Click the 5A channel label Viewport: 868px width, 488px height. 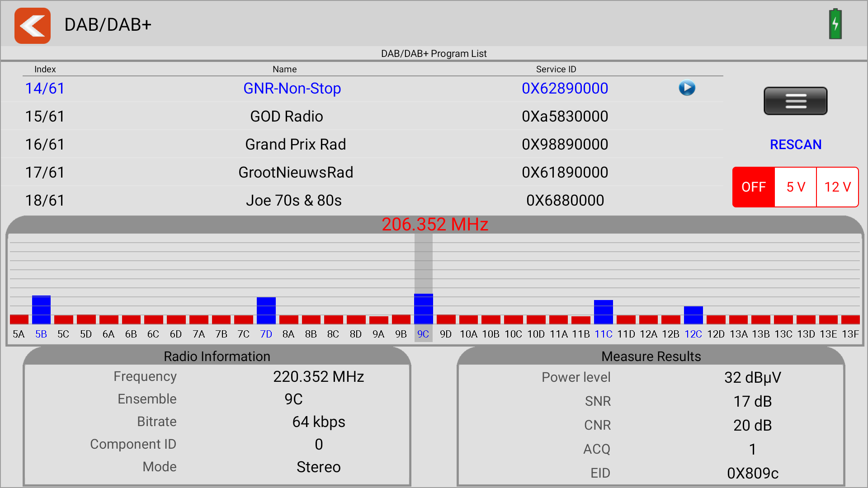point(19,334)
